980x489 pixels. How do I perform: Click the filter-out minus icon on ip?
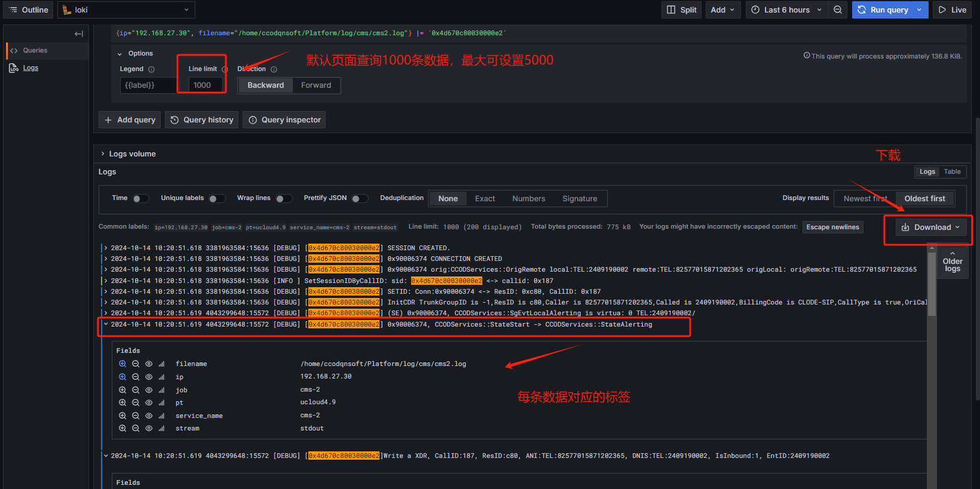pos(136,377)
